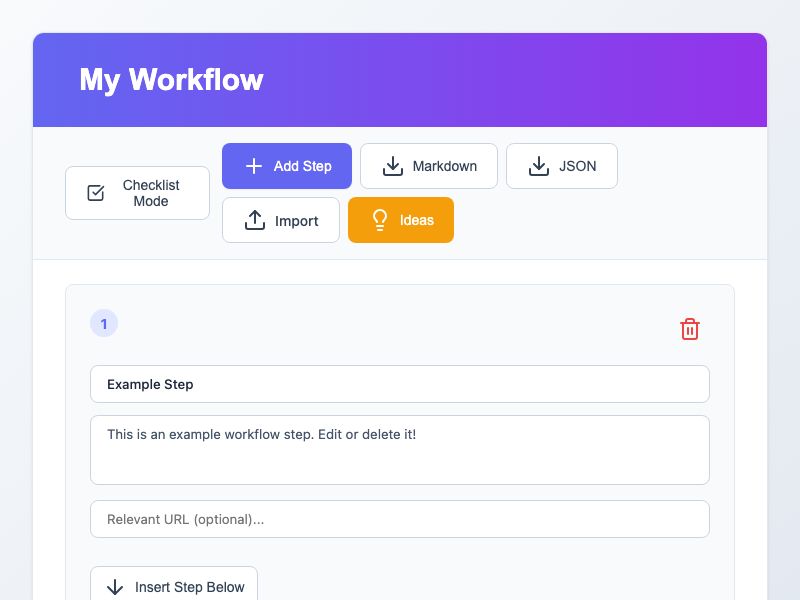This screenshot has width=800, height=600.
Task: Click the plus icon on Add Step
Action: pos(254,166)
